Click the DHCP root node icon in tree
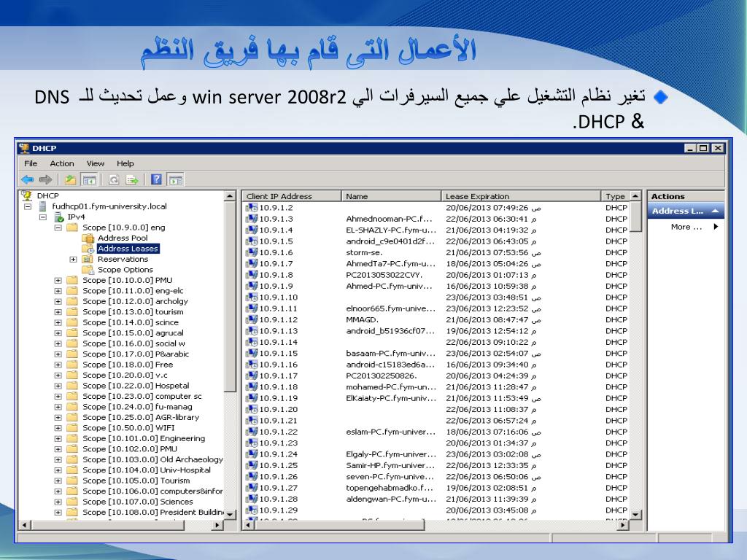 pyautogui.click(x=26, y=195)
